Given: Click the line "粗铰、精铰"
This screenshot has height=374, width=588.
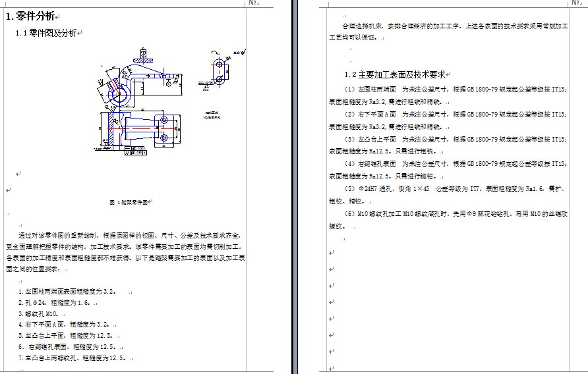Looking at the screenshot, I should point(347,201).
